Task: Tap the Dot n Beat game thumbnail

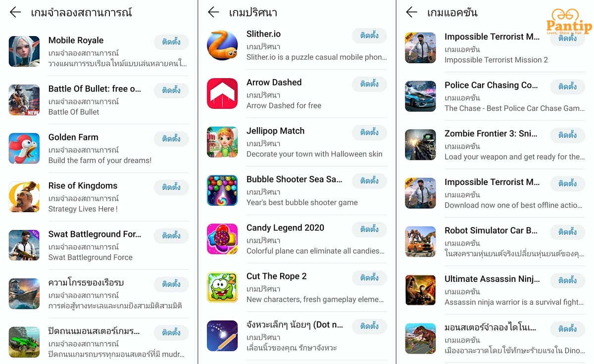Action: pos(222,336)
